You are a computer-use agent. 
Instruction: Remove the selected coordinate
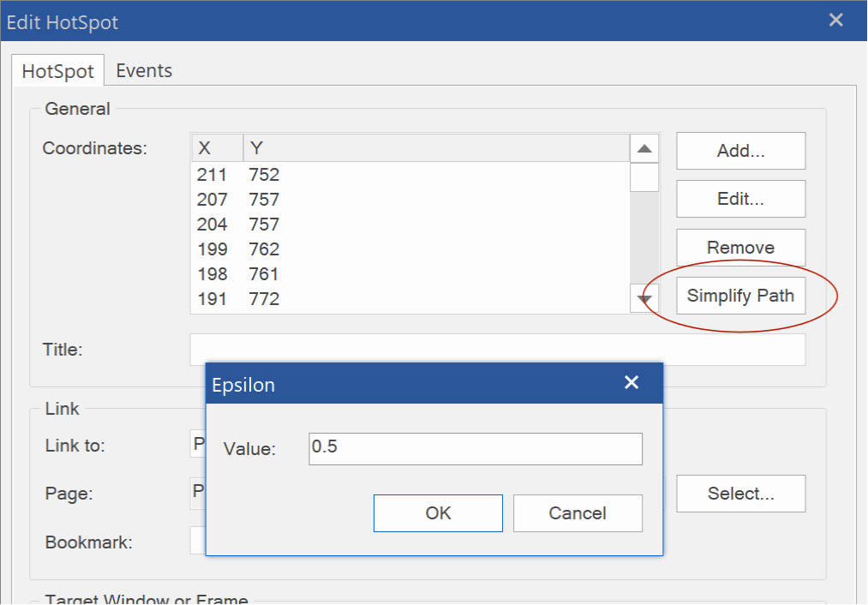[x=740, y=248]
